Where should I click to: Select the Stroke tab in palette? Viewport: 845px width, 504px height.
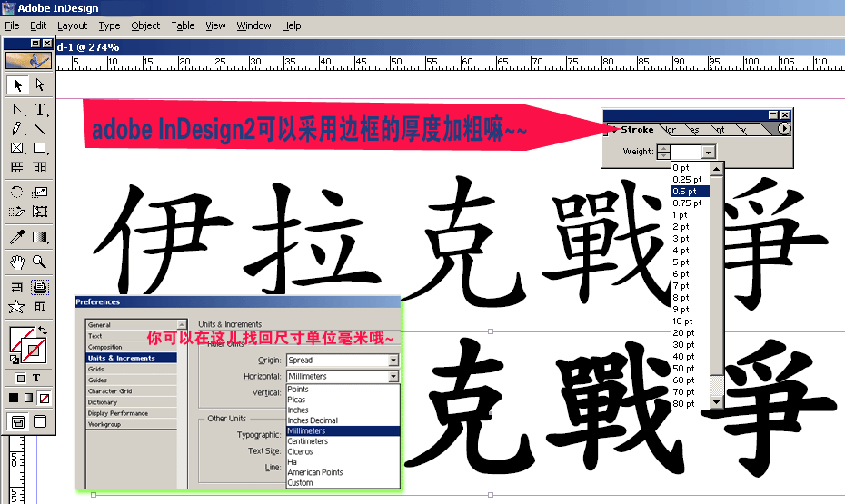(637, 129)
